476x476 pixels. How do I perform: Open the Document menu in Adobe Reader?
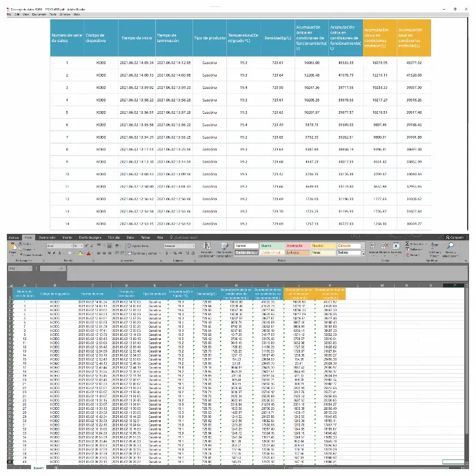pyautogui.click(x=39, y=14)
